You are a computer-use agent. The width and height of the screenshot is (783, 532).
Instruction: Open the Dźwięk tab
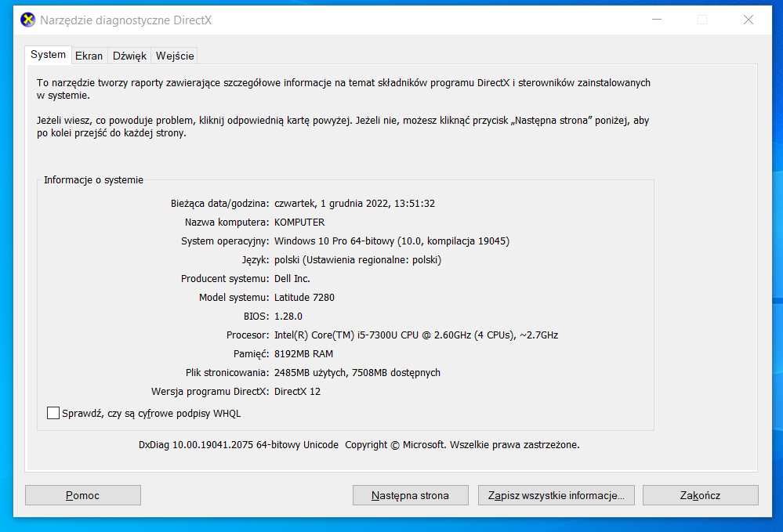pos(129,56)
